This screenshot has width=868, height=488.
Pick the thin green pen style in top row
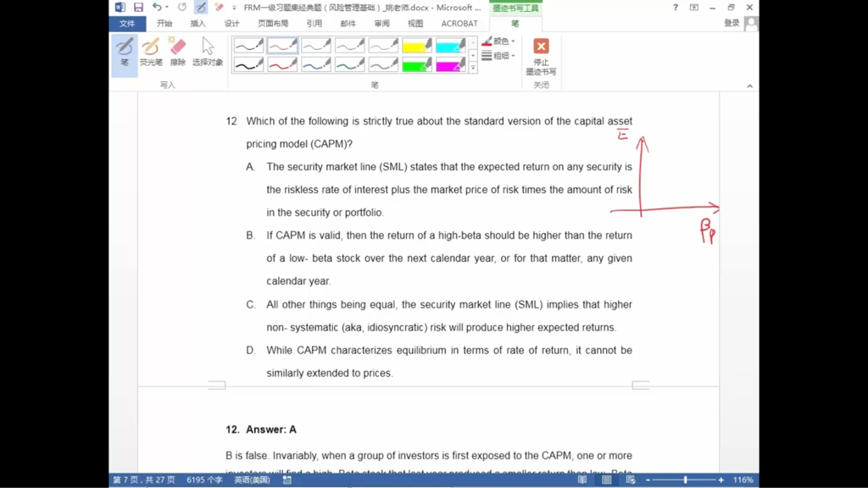click(350, 45)
